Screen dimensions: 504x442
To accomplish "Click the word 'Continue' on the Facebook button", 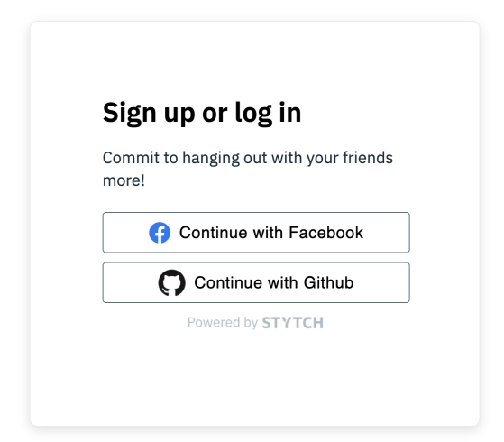I will point(214,233).
